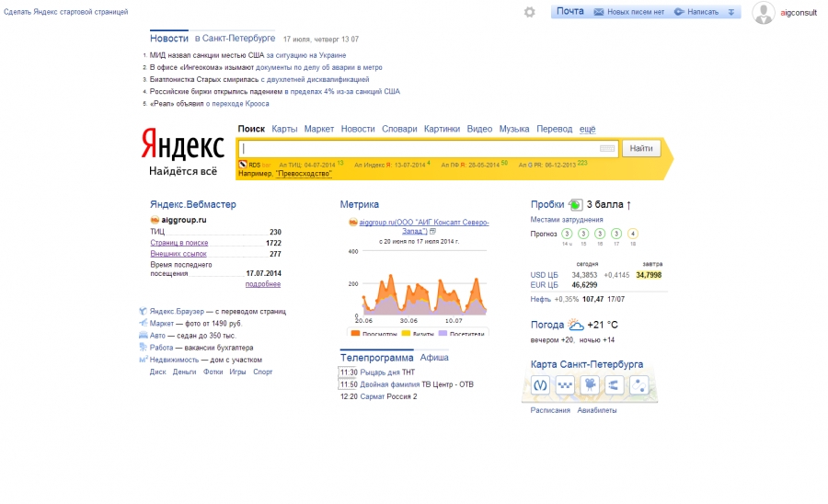Screen dimensions: 828x504
Task: Click Написать to compose a letter
Action: pyautogui.click(x=703, y=12)
